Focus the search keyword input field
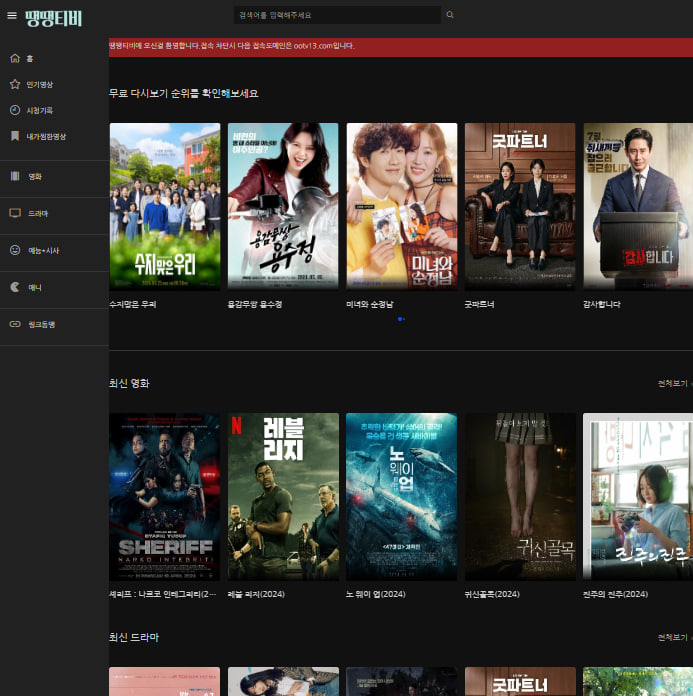This screenshot has width=693, height=696. pos(337,15)
